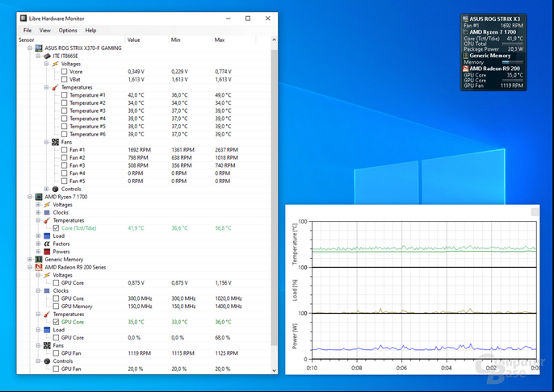Click the plot window's top-right corner button
Image resolution: width=554 pixels, height=392 pixels.
coord(535,211)
